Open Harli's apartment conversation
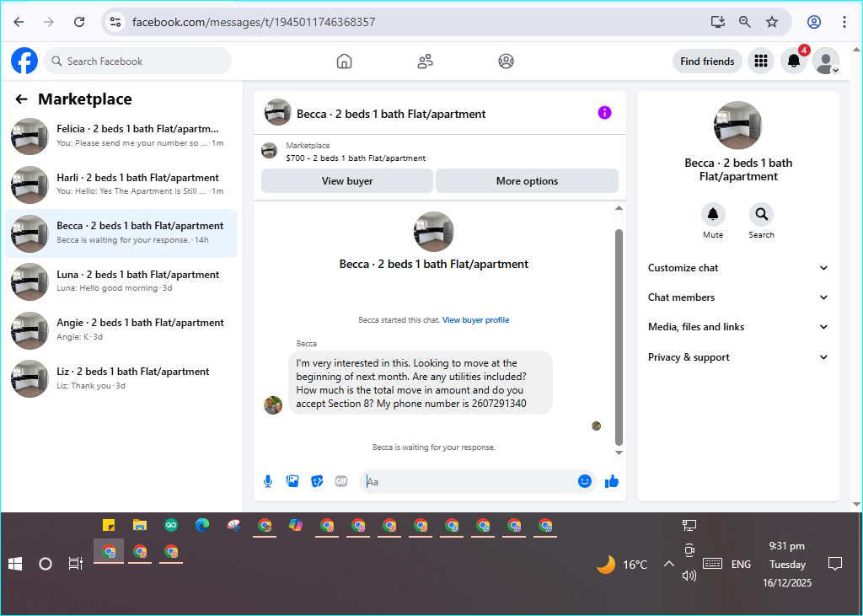 [x=121, y=185]
